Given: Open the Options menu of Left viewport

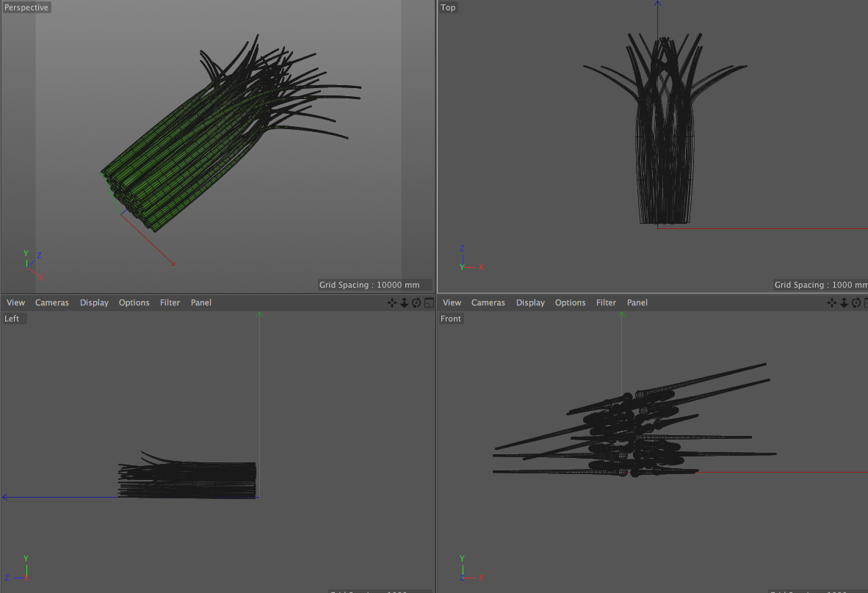Looking at the screenshot, I should [134, 302].
